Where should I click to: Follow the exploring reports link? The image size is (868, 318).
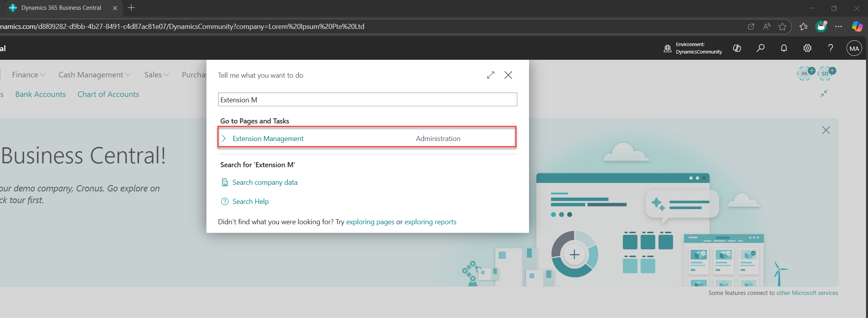click(430, 222)
